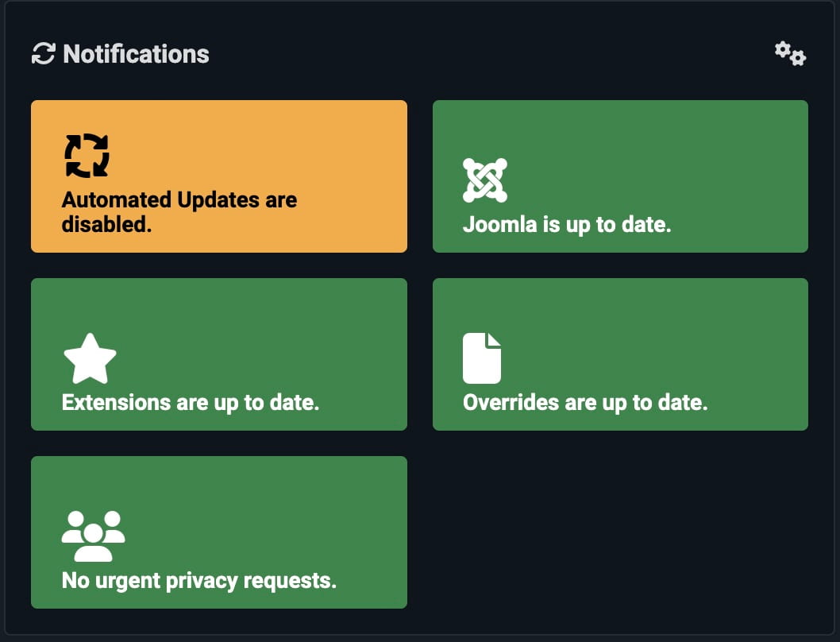Click the star icon for Extensions
This screenshot has width=840, height=642.
point(90,358)
